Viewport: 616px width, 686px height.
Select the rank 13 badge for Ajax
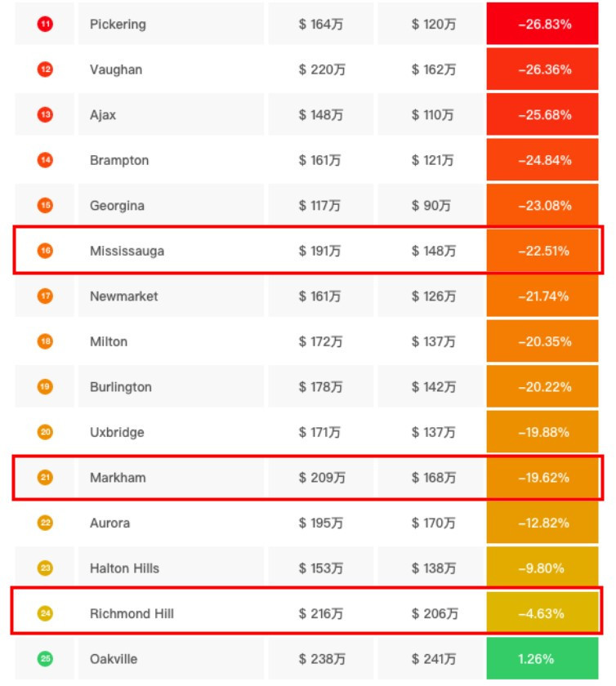(45, 115)
